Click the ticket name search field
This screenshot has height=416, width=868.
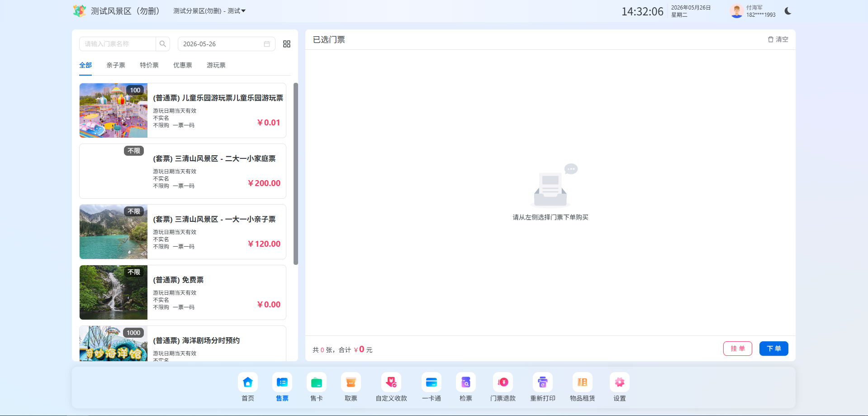pos(118,44)
